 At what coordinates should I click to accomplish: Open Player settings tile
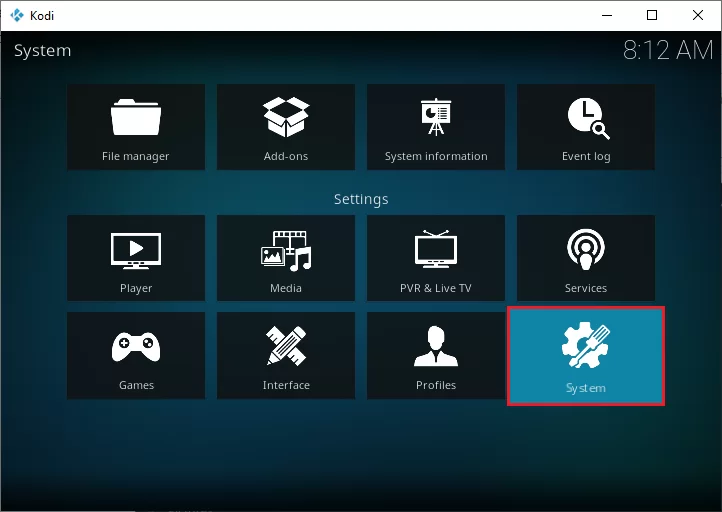(136, 258)
